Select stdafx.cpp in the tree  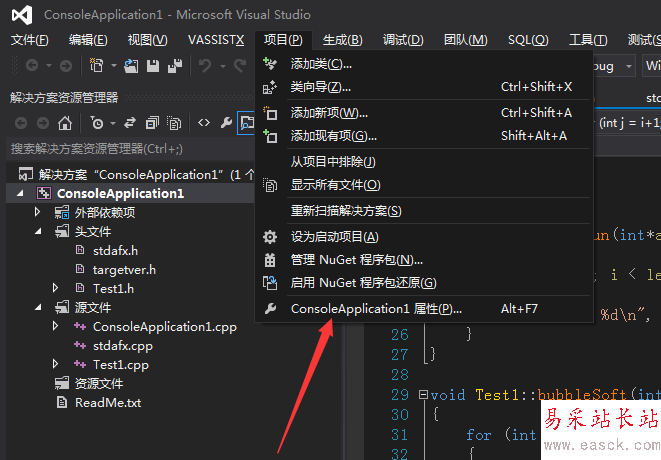pyautogui.click(x=123, y=346)
